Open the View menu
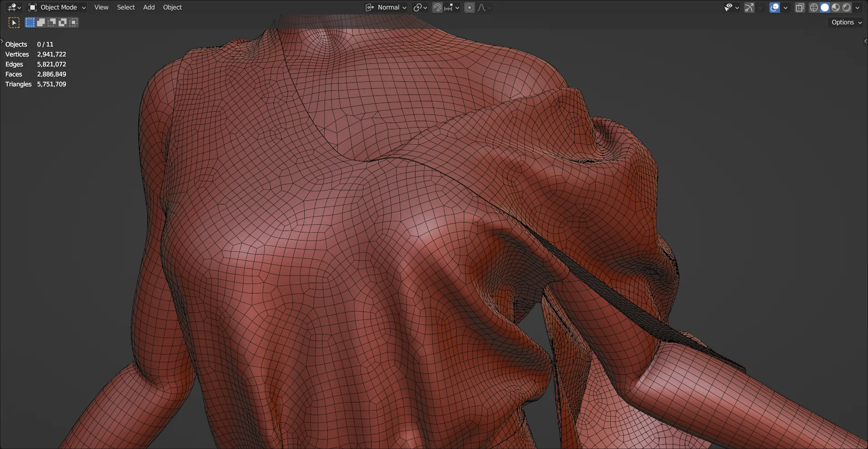This screenshot has width=868, height=449. [101, 7]
